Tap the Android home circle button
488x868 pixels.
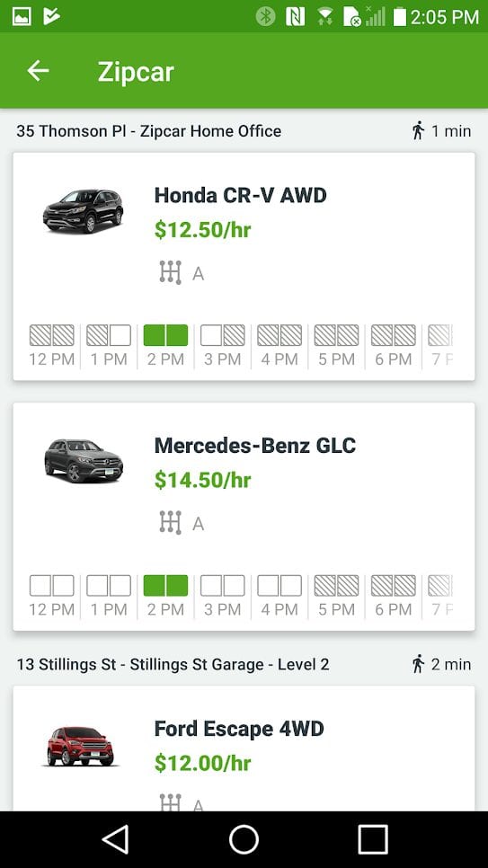[244, 839]
